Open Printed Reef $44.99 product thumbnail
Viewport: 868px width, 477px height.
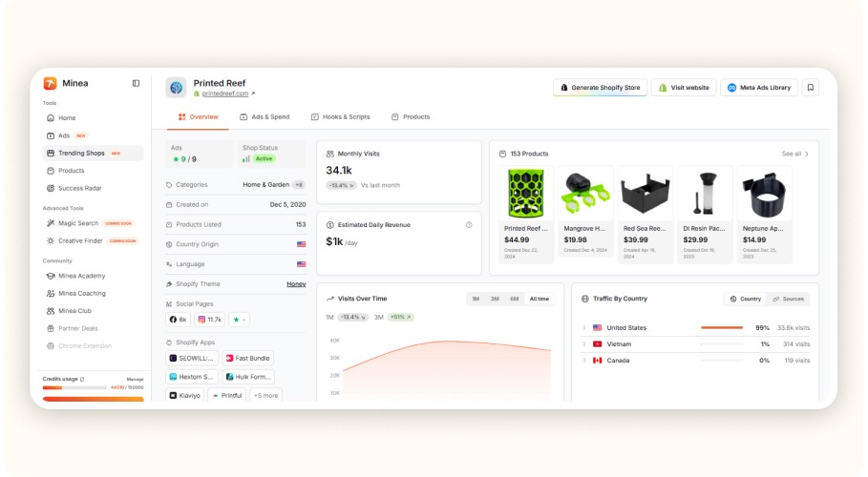[526, 194]
